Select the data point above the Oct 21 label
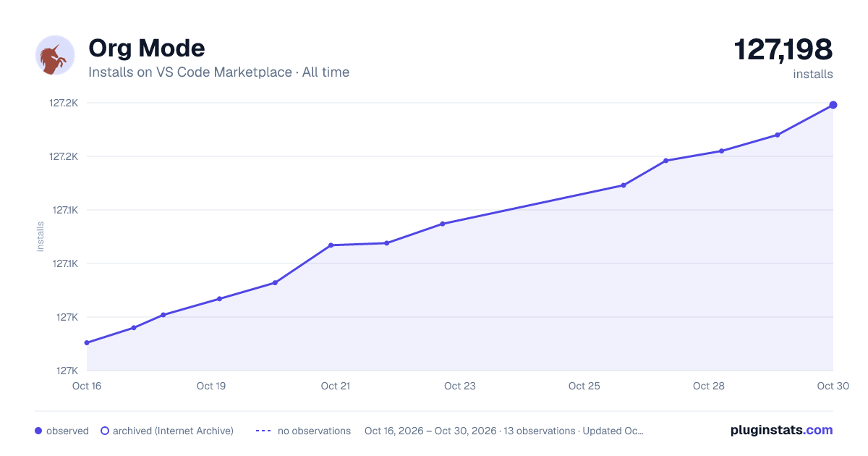 pyautogui.click(x=331, y=245)
